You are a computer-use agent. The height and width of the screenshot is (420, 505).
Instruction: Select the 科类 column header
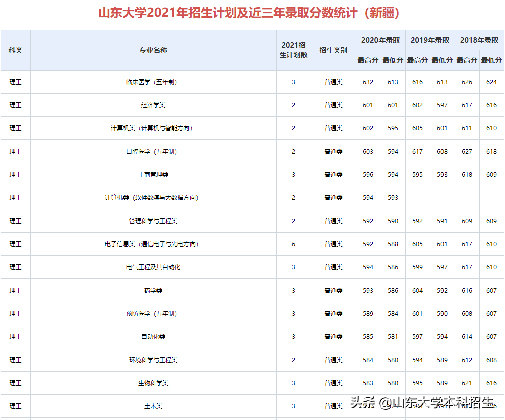(x=16, y=50)
